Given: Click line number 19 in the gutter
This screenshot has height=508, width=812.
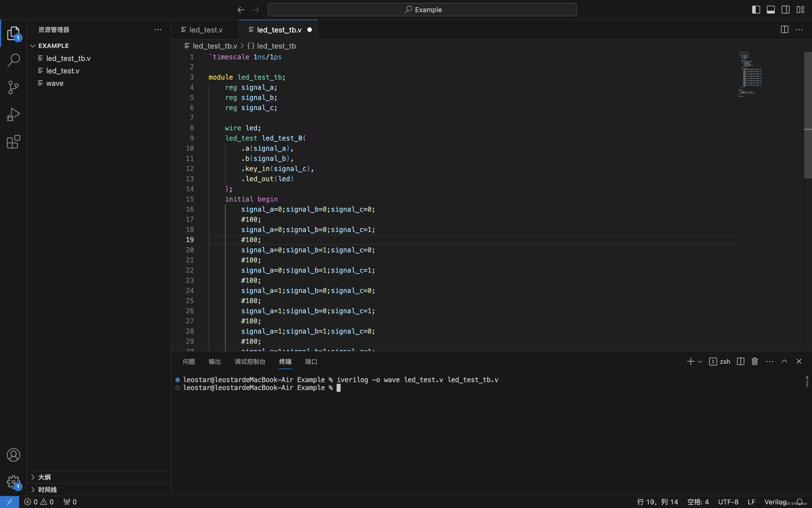Looking at the screenshot, I should [189, 240].
